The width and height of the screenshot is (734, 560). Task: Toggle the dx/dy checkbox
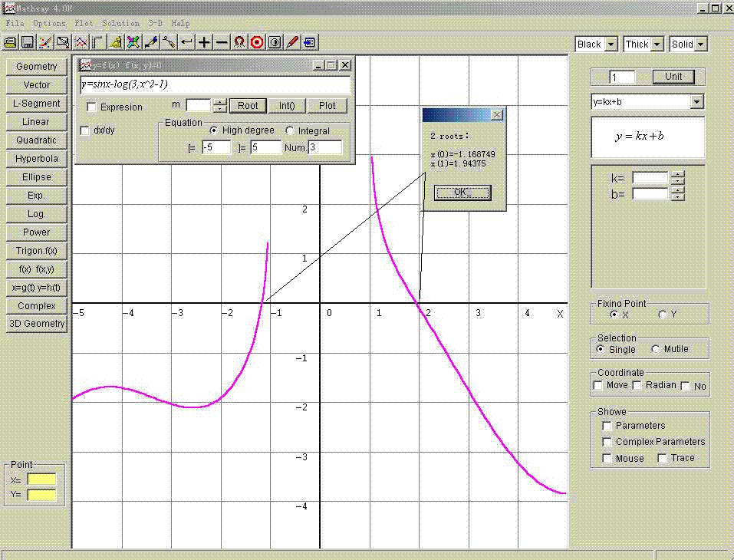[85, 130]
